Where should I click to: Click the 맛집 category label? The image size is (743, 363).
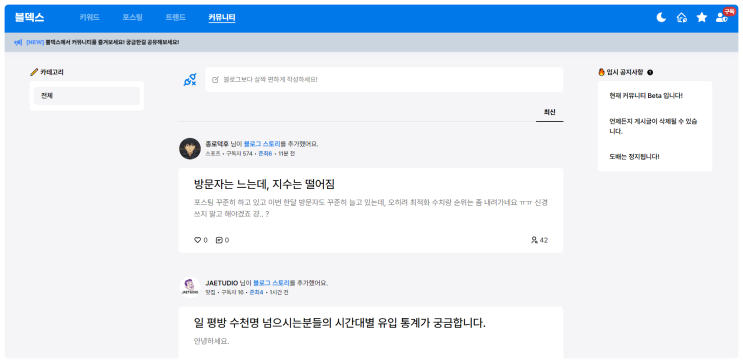coord(210,292)
